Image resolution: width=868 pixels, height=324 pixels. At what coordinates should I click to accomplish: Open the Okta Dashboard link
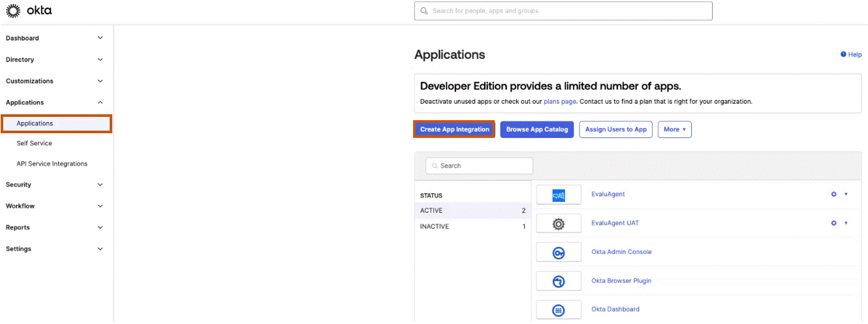point(615,310)
